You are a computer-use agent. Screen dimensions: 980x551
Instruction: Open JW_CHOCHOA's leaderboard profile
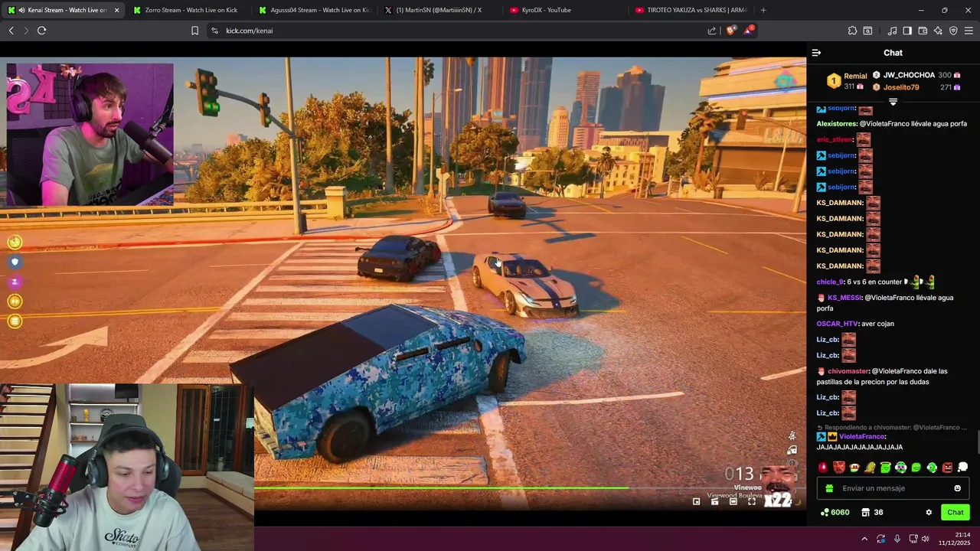click(x=909, y=75)
